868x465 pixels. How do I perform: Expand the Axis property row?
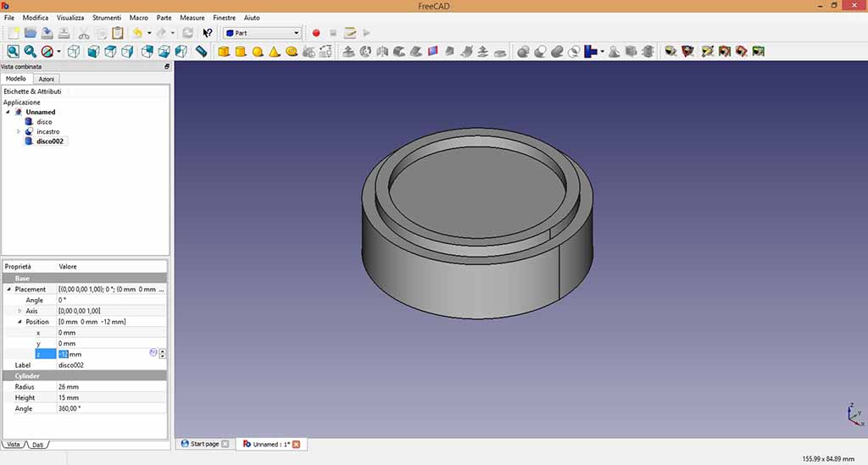click(x=19, y=311)
